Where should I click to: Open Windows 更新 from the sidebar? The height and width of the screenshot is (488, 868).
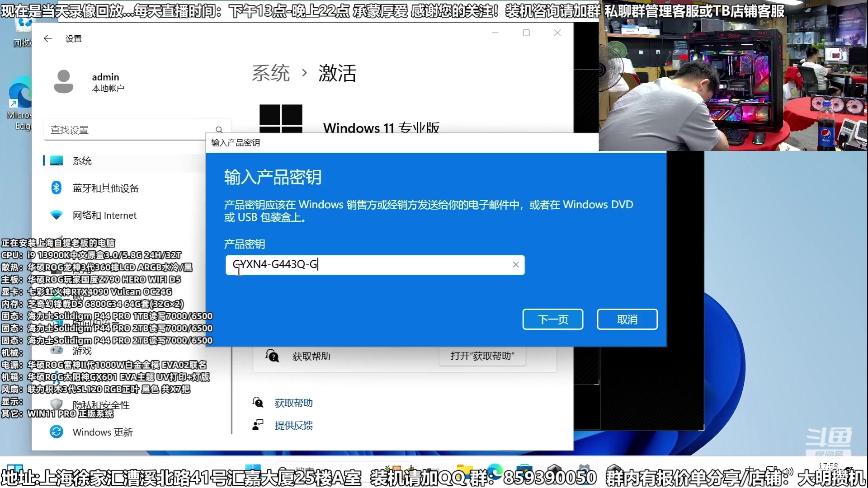103,432
